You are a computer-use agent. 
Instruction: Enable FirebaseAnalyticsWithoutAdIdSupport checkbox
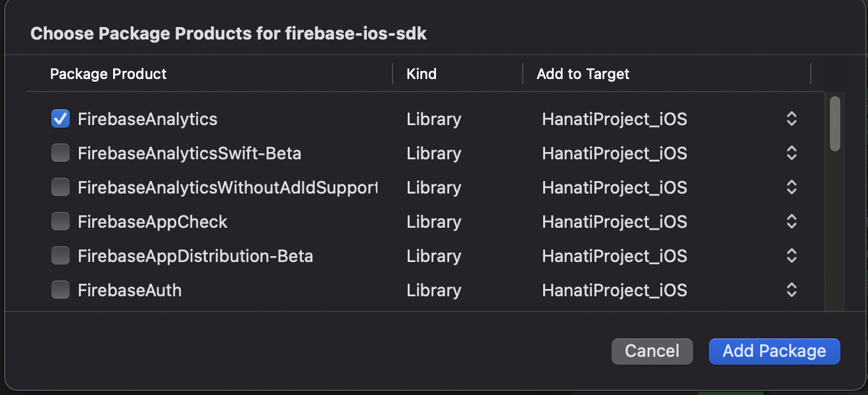point(60,188)
